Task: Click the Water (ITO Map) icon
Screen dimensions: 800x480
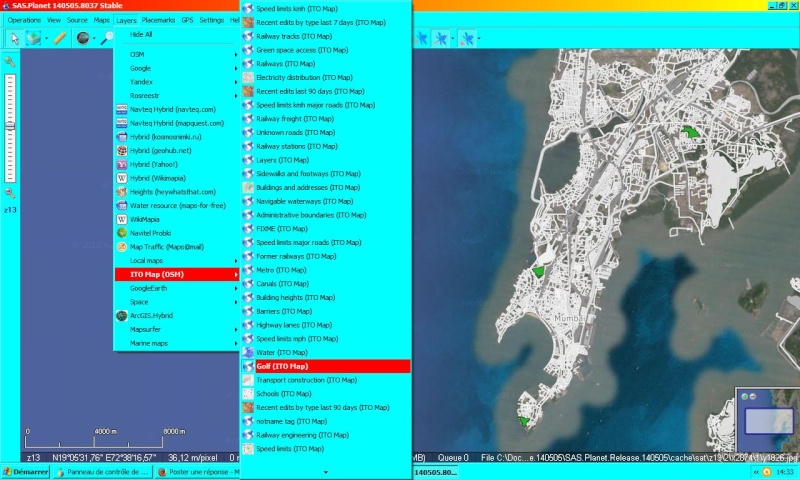Action: [248, 352]
